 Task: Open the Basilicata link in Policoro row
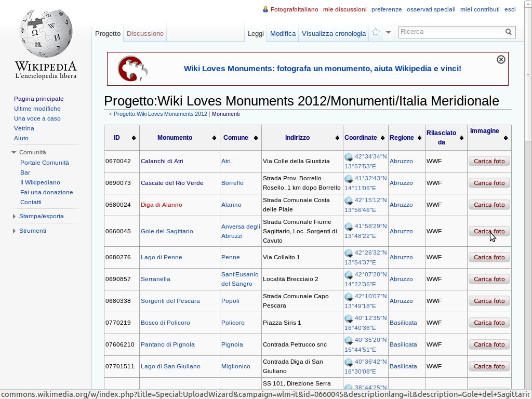click(x=403, y=323)
